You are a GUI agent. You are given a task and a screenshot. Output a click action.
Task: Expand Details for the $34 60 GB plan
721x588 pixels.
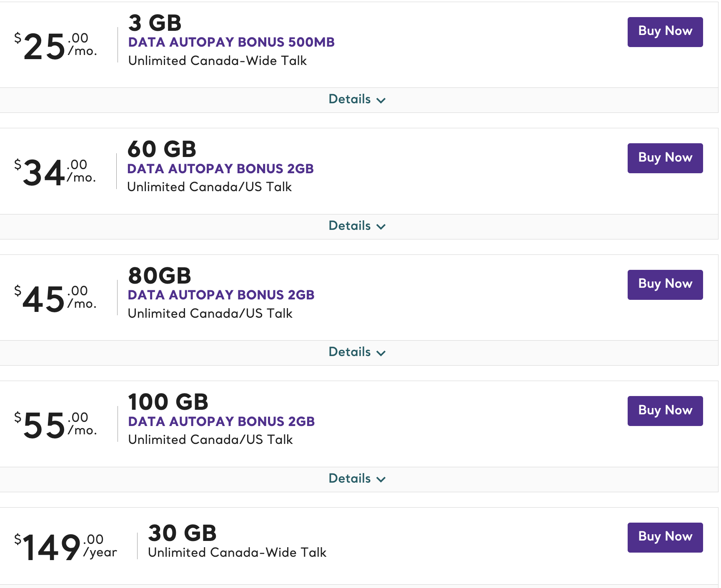(x=349, y=226)
